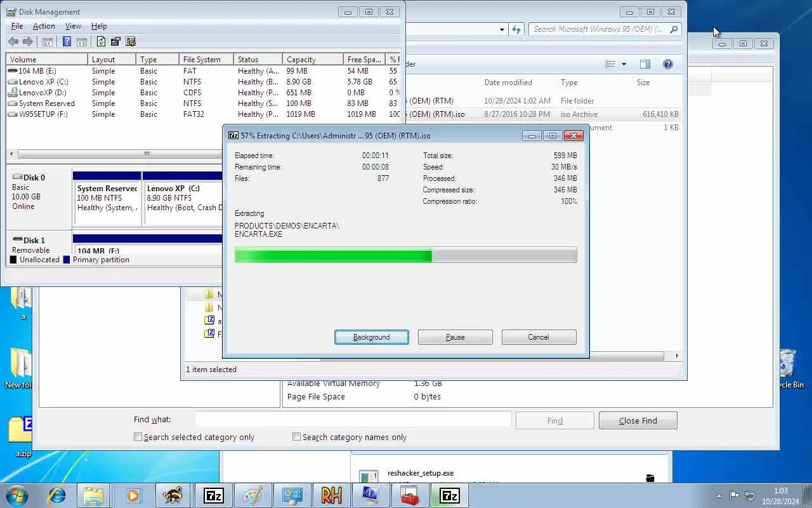The image size is (812, 508).
Task: Toggle action pane icon in Disk Management toolbar
Action: pyautogui.click(x=81, y=42)
